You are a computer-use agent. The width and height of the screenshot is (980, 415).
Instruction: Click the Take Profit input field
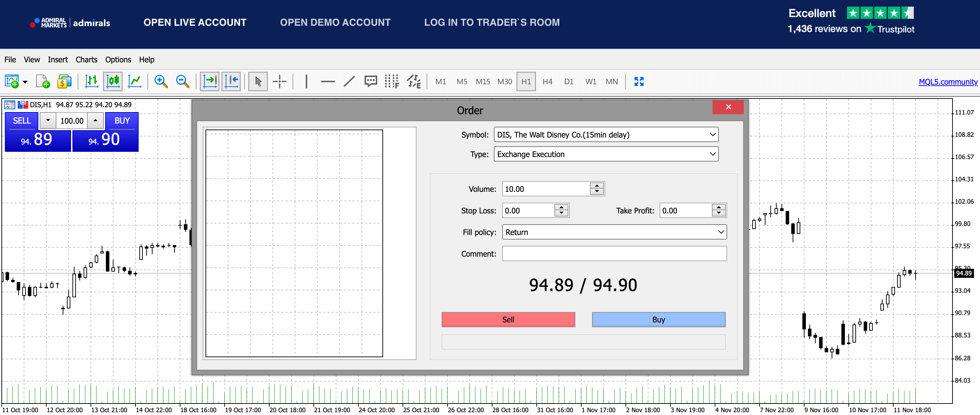coord(685,210)
